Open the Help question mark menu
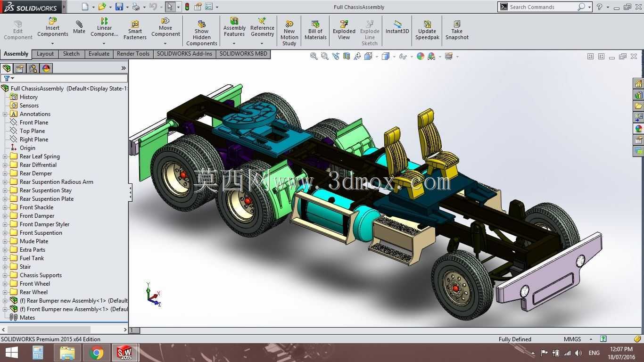This screenshot has height=362, width=644. coord(599,7)
